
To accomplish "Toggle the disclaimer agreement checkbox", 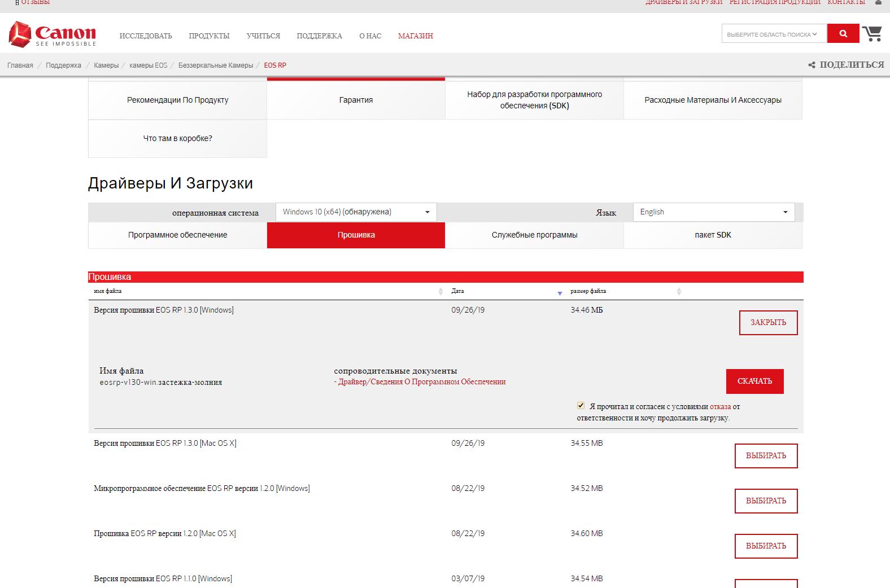I will tap(581, 406).
